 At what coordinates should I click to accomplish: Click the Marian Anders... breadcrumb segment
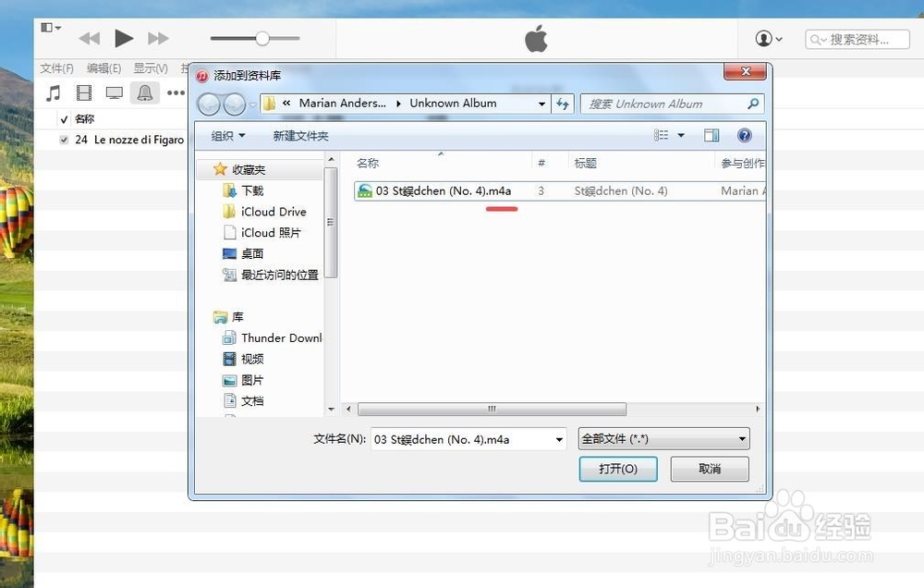coord(343,104)
